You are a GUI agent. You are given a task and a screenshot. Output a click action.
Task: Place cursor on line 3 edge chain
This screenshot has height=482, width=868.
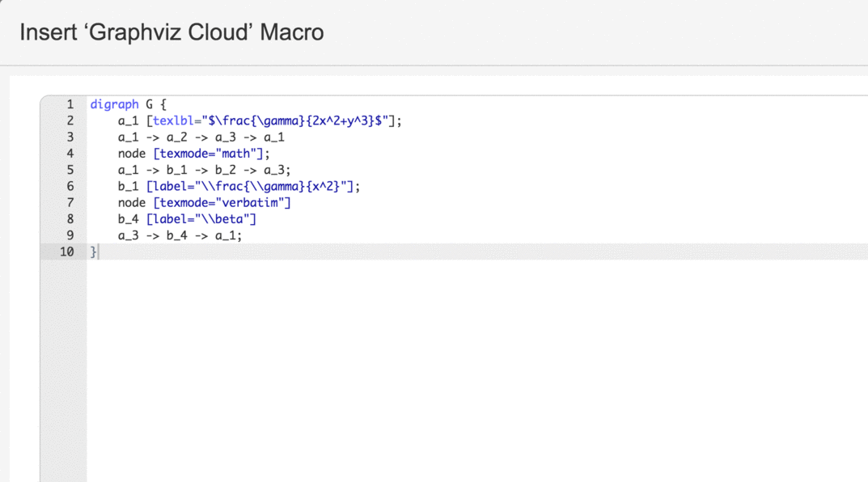click(x=201, y=137)
